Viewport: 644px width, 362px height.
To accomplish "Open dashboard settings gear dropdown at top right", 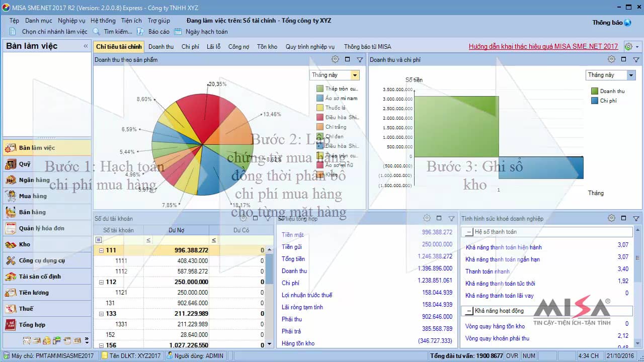I will [632, 46].
